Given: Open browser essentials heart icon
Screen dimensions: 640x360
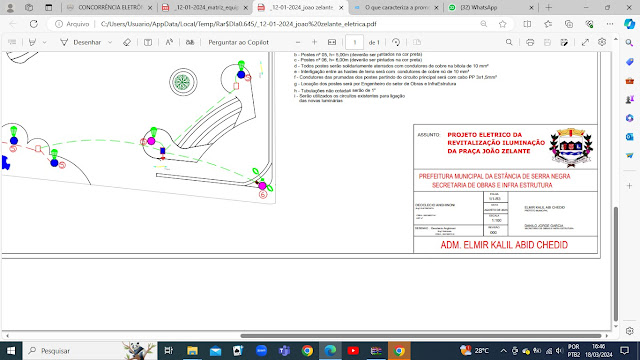Looking at the screenshot, I should 589,24.
